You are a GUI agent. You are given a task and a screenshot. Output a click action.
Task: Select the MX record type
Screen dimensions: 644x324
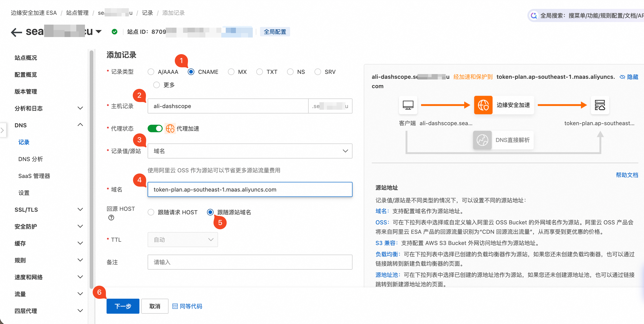point(231,72)
